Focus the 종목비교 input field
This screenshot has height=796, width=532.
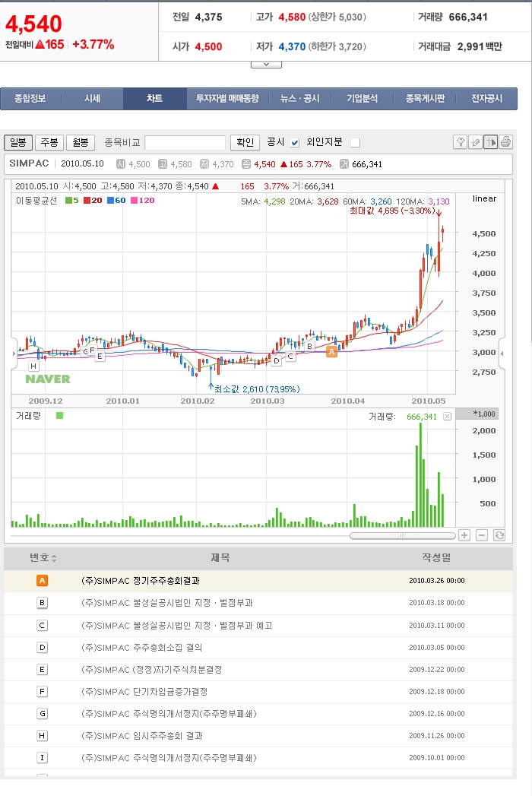coord(185,143)
